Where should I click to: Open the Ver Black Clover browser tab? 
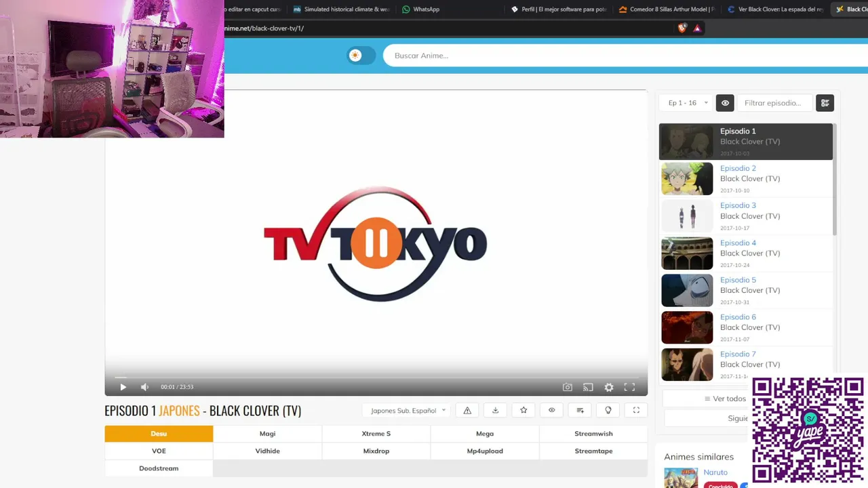click(775, 9)
